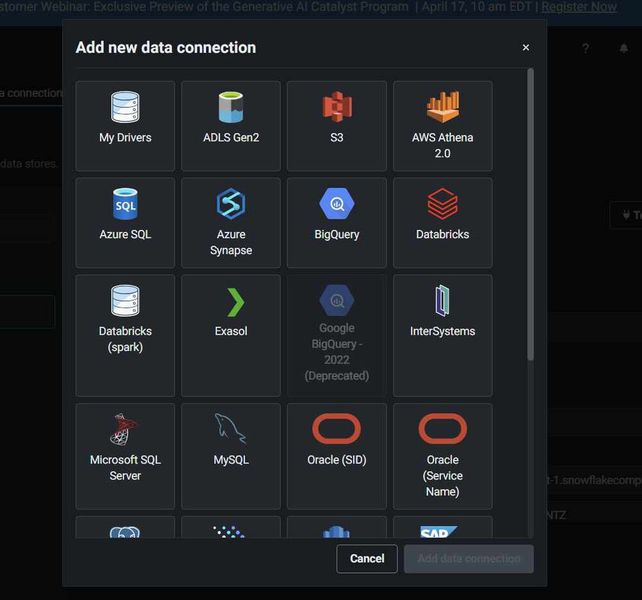Close the Add new data connection dialog

click(526, 48)
